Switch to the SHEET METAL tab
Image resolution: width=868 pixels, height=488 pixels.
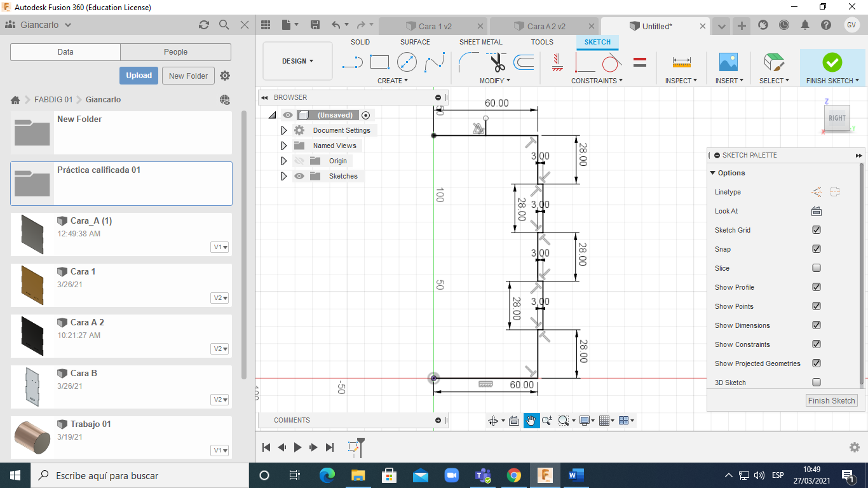481,42
